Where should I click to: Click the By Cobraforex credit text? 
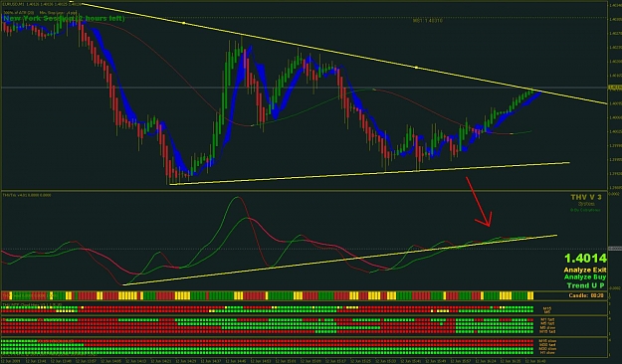[585, 210]
